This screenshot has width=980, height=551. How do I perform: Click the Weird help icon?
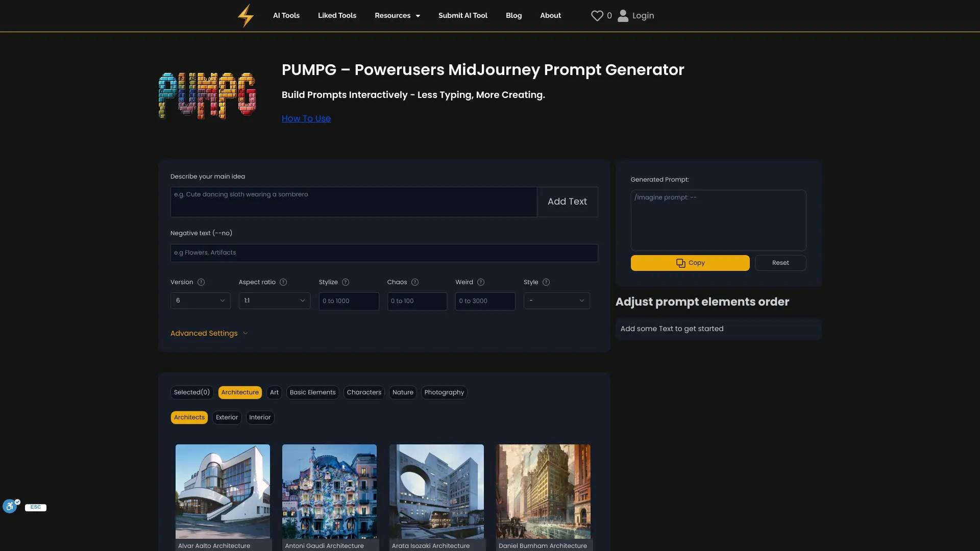pos(481,282)
